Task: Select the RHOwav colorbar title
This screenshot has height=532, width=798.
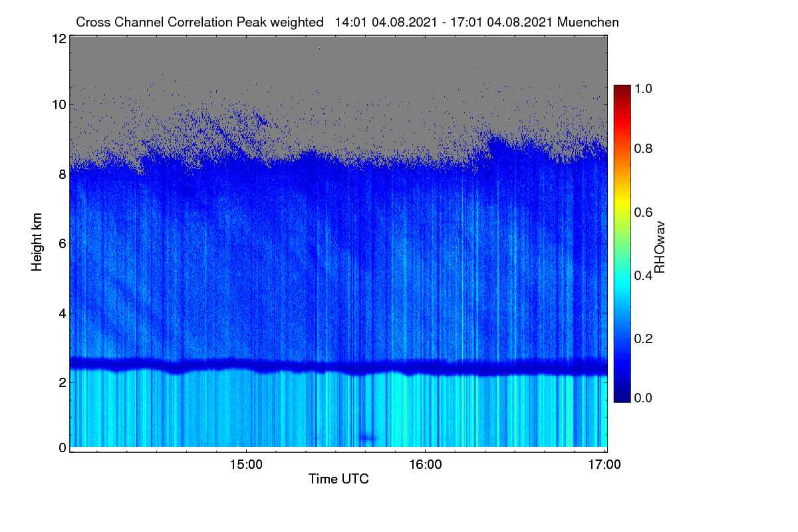Action: point(660,247)
